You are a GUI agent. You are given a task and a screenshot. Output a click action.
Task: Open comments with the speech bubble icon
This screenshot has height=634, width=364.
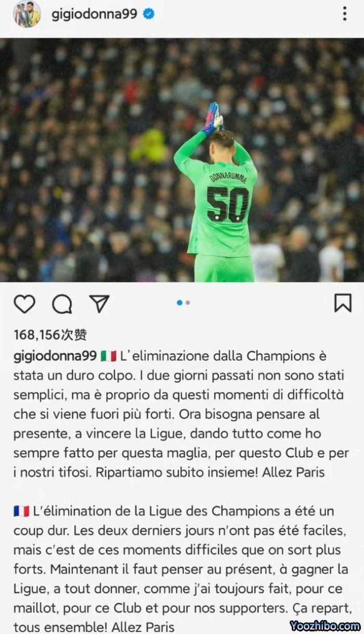(x=62, y=304)
